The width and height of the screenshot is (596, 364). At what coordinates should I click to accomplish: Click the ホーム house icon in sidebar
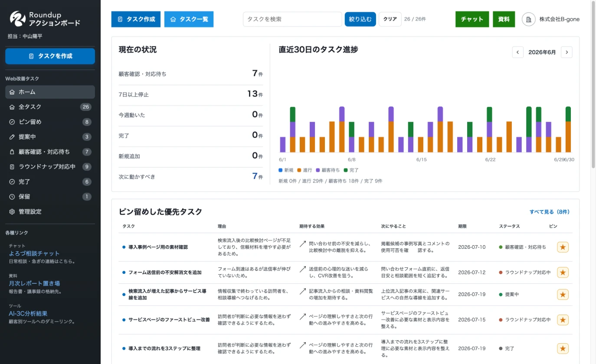12,92
